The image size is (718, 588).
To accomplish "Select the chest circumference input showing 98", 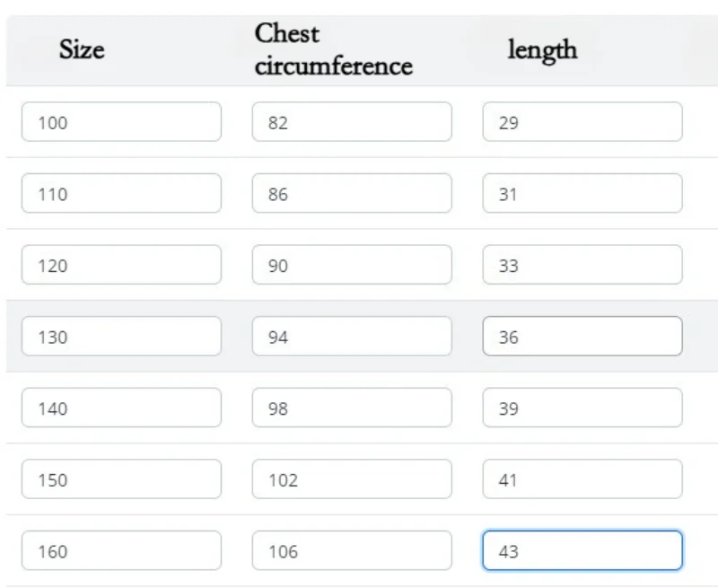I will [352, 408].
